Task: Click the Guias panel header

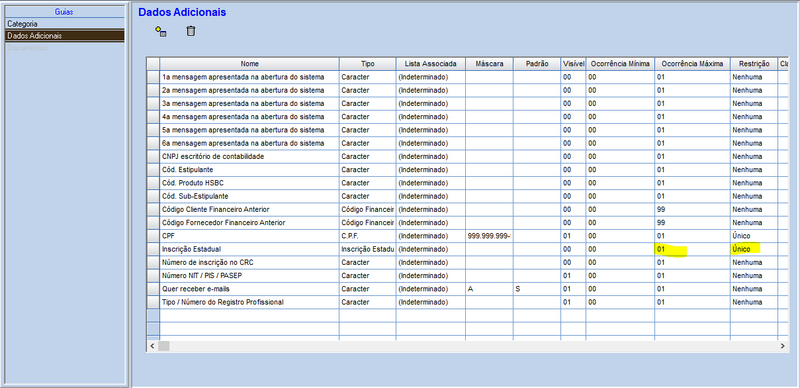Action: (65, 12)
